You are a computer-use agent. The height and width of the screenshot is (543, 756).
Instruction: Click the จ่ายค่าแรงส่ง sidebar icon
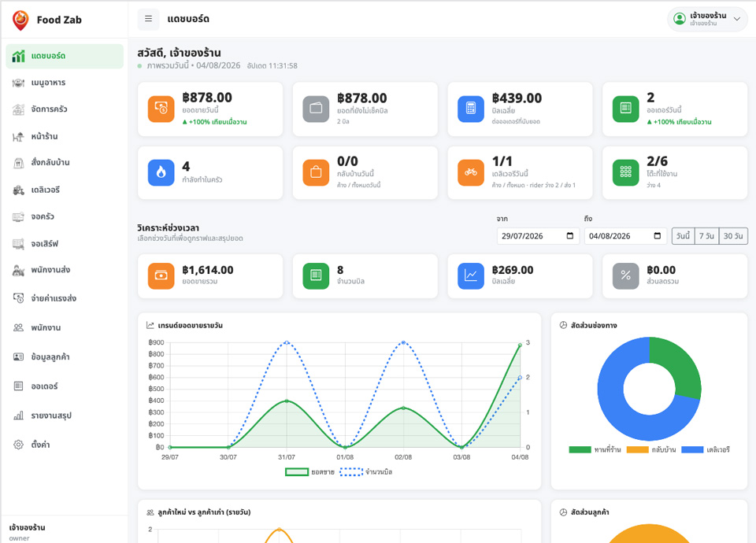(x=18, y=298)
